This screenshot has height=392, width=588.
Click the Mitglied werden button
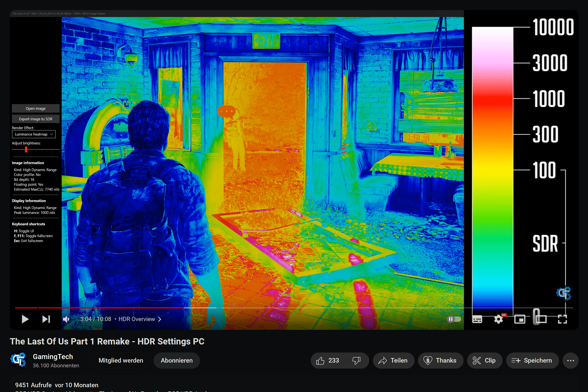[121, 360]
